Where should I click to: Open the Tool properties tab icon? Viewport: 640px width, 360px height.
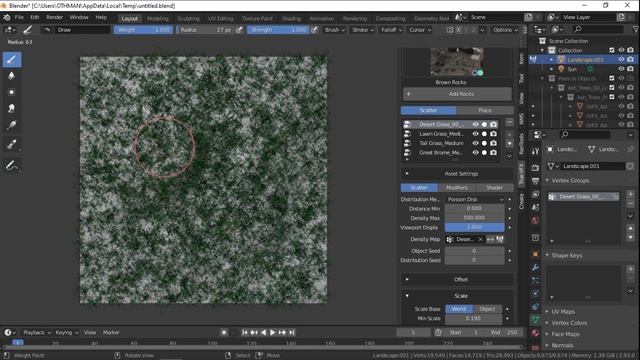pos(535,151)
